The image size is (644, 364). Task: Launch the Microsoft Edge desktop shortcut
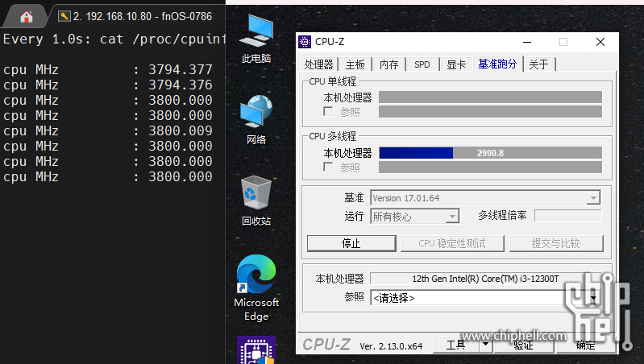pos(256,288)
